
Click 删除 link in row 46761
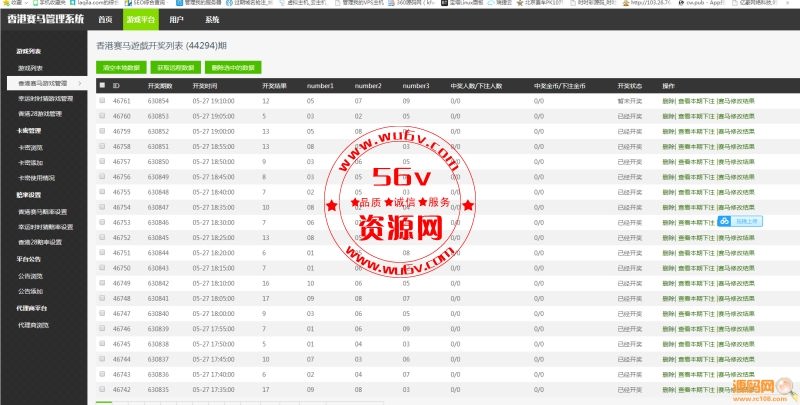click(x=668, y=101)
